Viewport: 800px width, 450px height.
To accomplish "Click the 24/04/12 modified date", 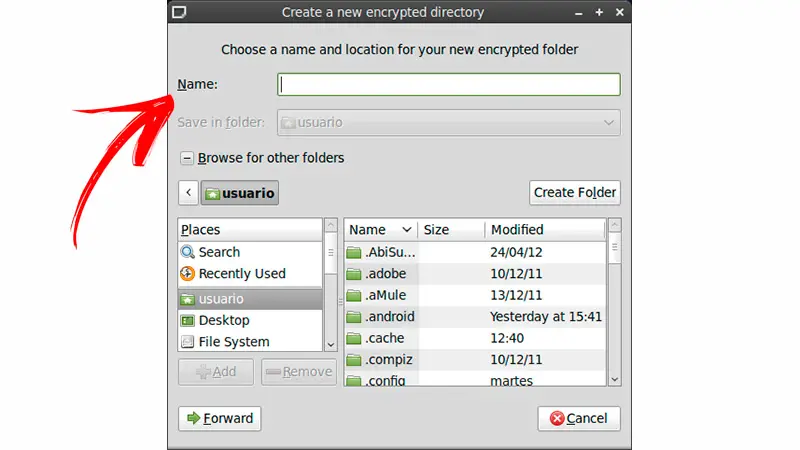I will (516, 253).
